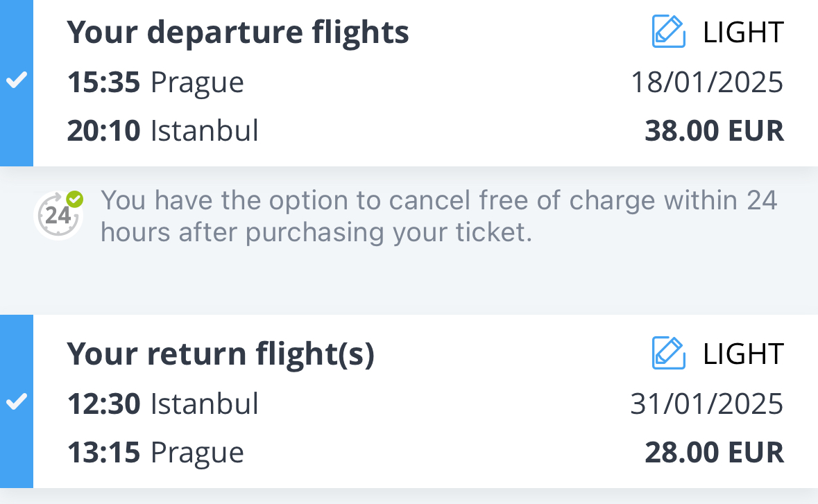Edit the departure flight fare pencil icon
This screenshot has height=504, width=818.
point(668,32)
